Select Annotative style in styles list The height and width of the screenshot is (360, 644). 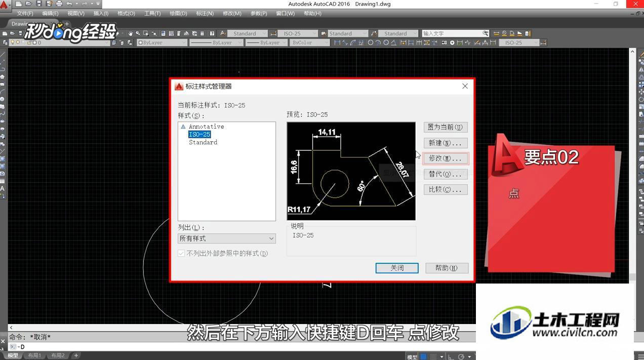(206, 127)
